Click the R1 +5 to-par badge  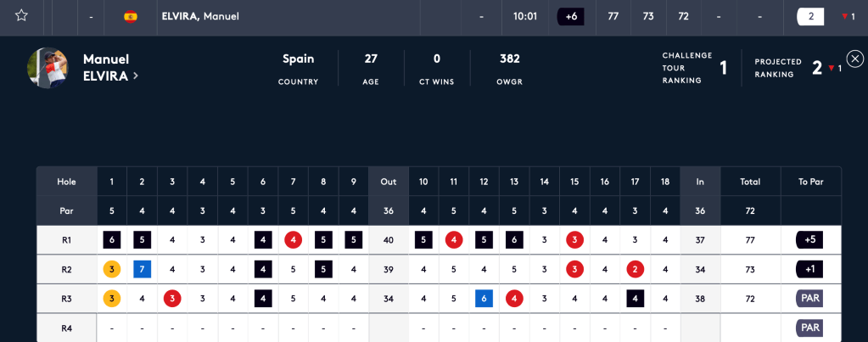(x=809, y=240)
